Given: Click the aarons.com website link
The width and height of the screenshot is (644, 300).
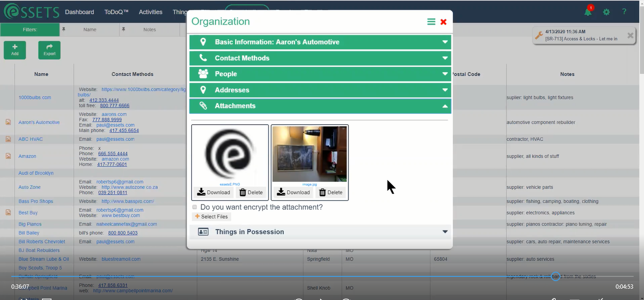Looking at the screenshot, I should point(114,114).
